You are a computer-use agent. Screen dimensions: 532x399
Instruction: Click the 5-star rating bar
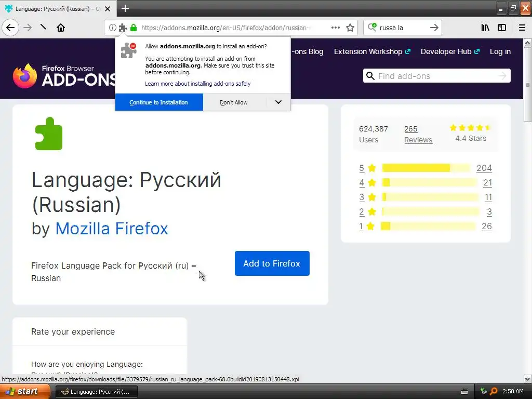tap(426, 168)
